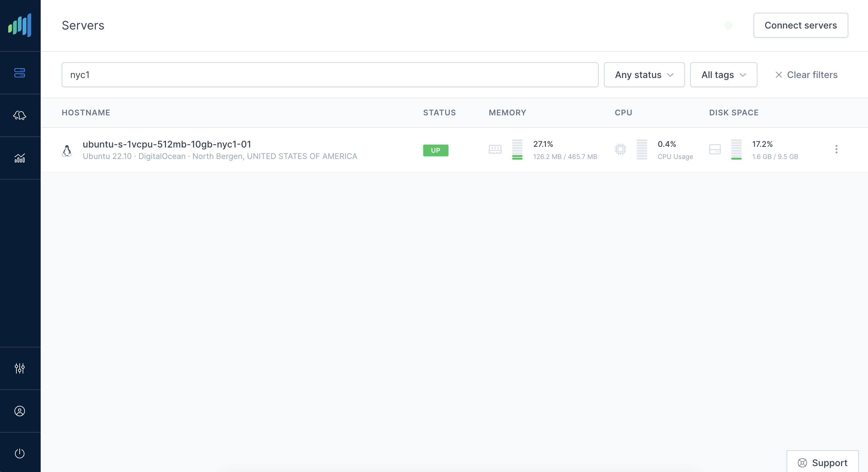Expand the All tags dropdown
The width and height of the screenshot is (868, 472).
723,75
